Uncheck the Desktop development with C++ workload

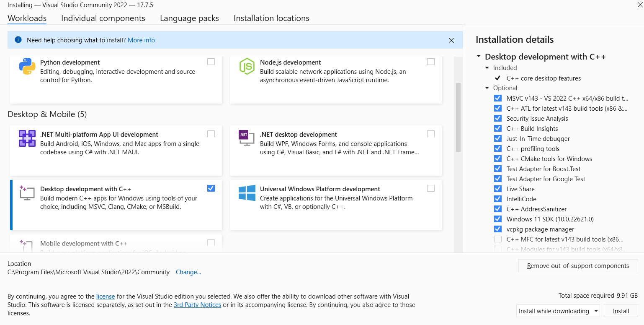(211, 188)
